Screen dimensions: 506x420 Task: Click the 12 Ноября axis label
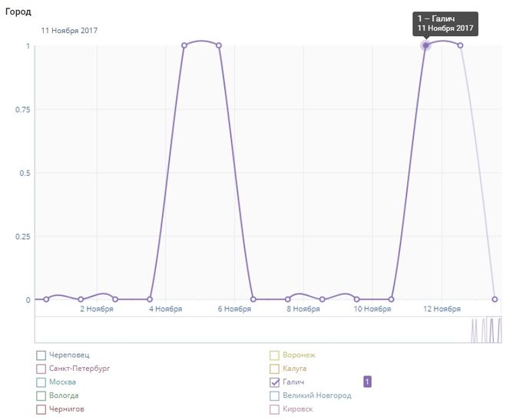point(442,309)
